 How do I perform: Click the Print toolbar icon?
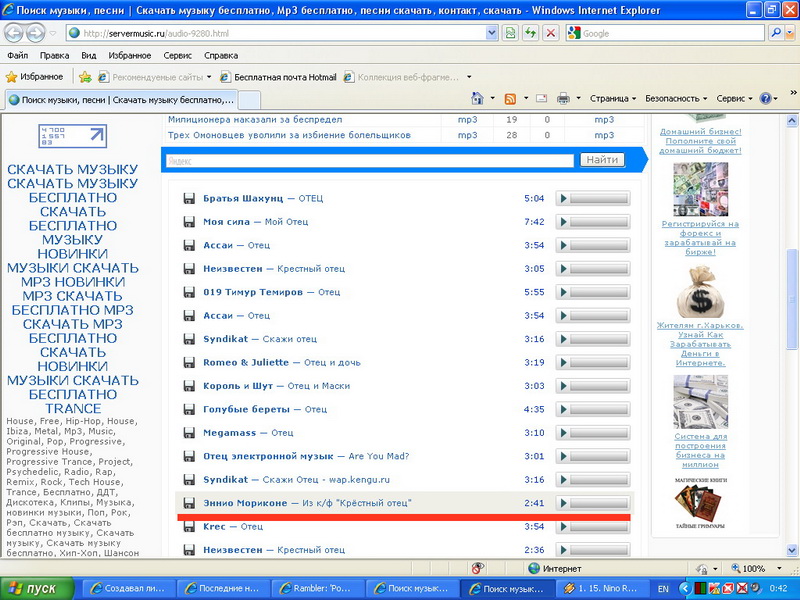pos(563,99)
